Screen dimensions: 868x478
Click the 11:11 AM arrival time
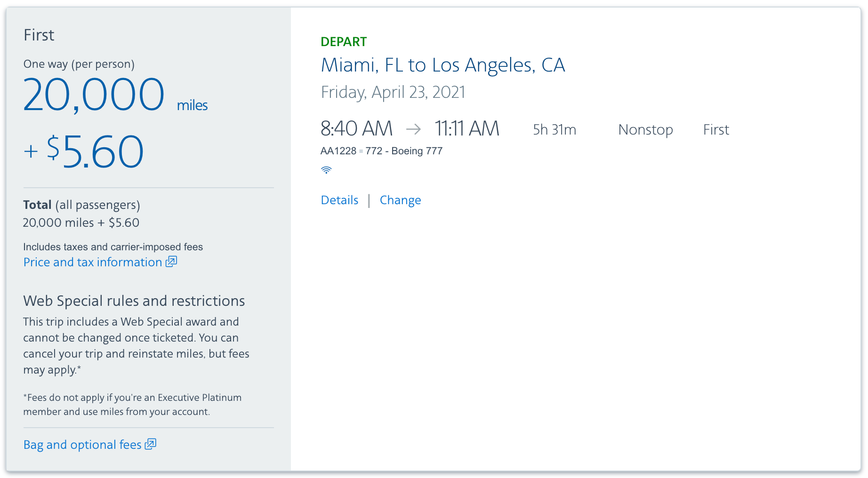[466, 128]
